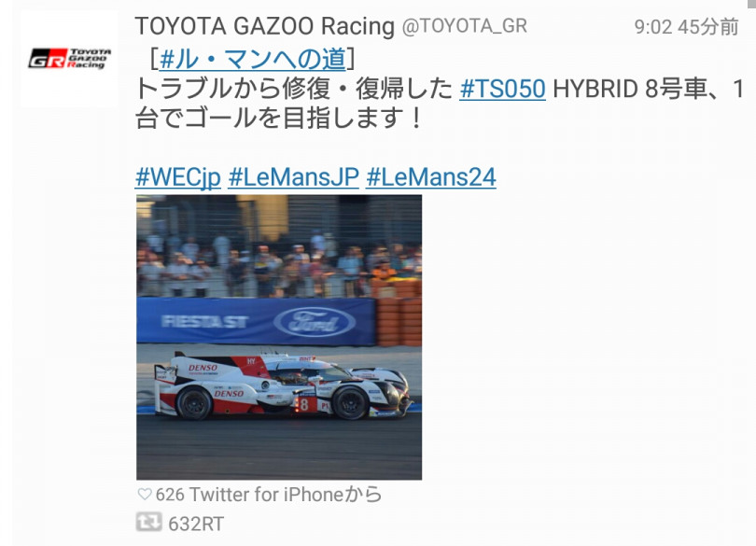The image size is (756, 546).
Task: Click the 626 likes count
Action: 170,495
